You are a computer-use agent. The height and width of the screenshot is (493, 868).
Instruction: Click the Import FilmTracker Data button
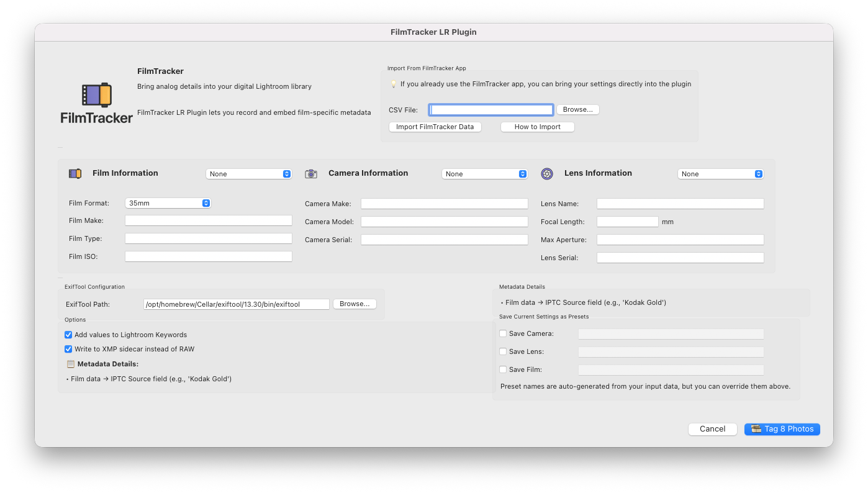[435, 127]
